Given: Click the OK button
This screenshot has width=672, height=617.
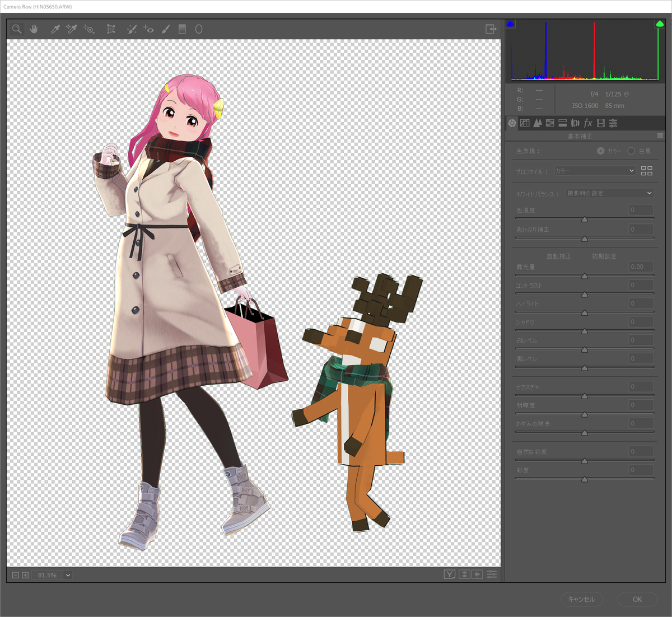Looking at the screenshot, I should point(637,599).
